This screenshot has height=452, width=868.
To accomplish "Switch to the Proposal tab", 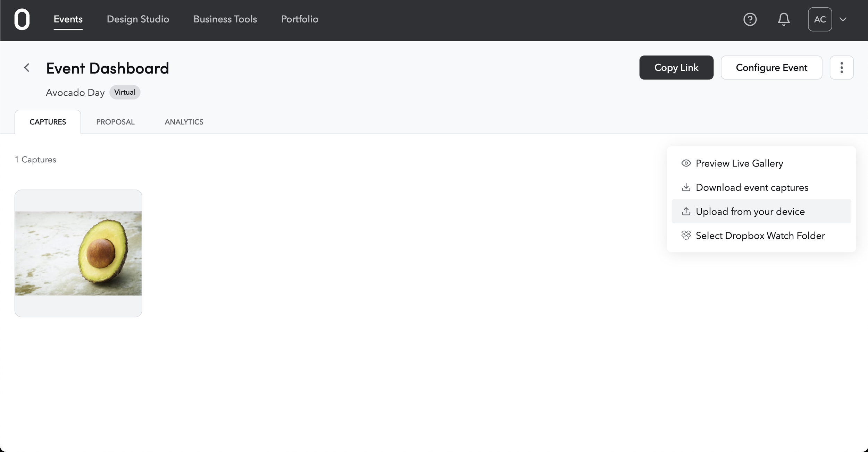I will pyautogui.click(x=115, y=122).
